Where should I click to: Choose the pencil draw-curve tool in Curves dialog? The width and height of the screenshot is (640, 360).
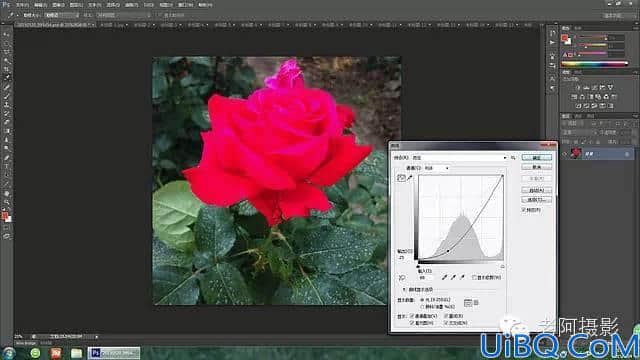tap(409, 178)
